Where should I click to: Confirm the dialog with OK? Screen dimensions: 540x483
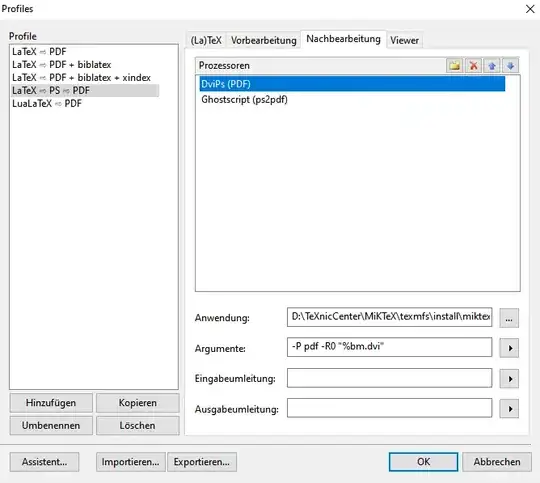pos(424,462)
